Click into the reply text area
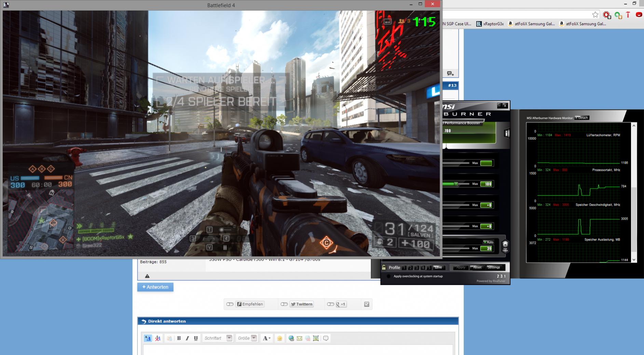The image size is (644, 355). [298, 350]
